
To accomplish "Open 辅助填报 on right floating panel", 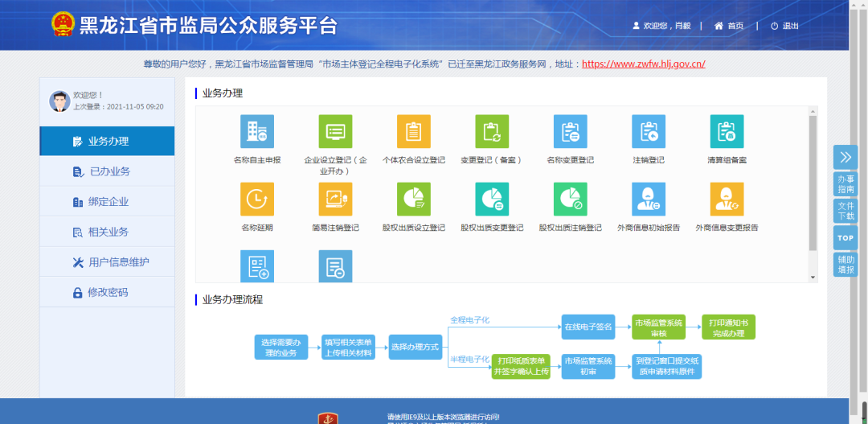I will coord(845,265).
